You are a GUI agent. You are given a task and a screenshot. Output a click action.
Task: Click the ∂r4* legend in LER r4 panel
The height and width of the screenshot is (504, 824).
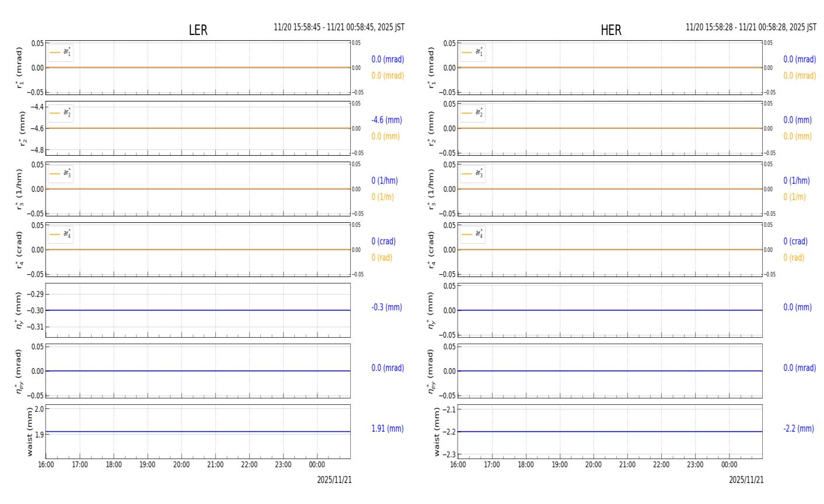coord(61,235)
